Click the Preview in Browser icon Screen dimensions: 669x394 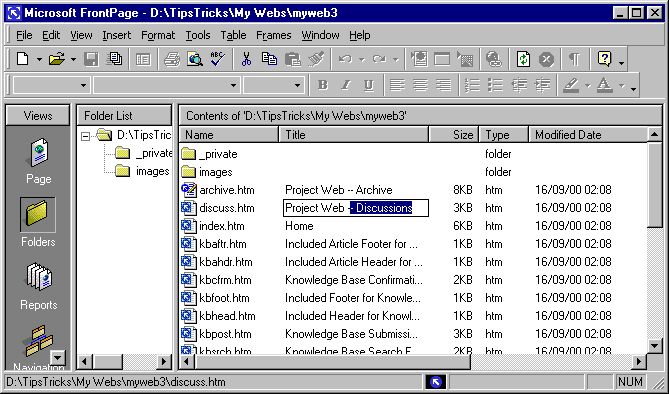[195, 59]
